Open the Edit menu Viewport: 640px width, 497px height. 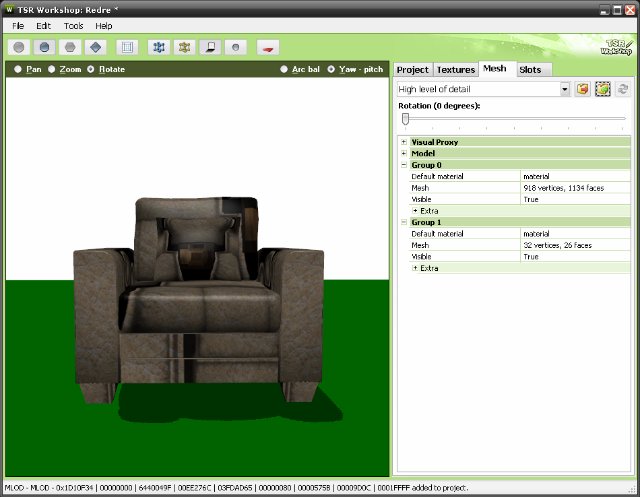tap(43, 26)
